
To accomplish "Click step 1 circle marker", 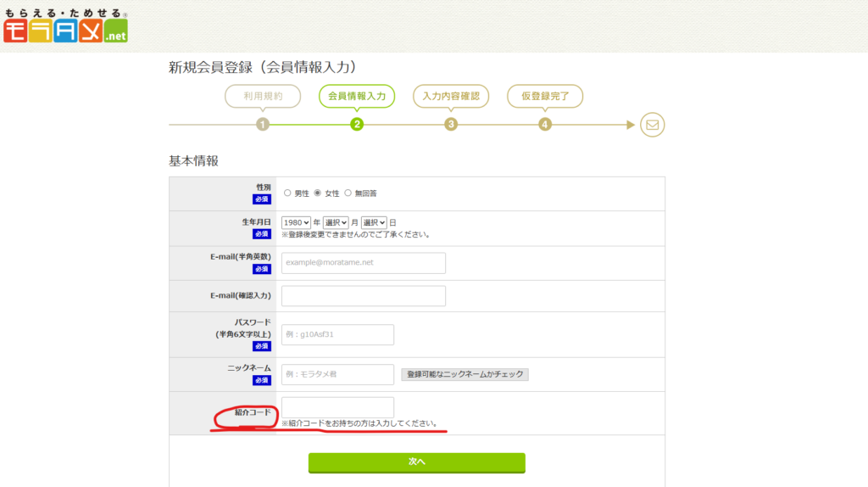I will point(263,125).
